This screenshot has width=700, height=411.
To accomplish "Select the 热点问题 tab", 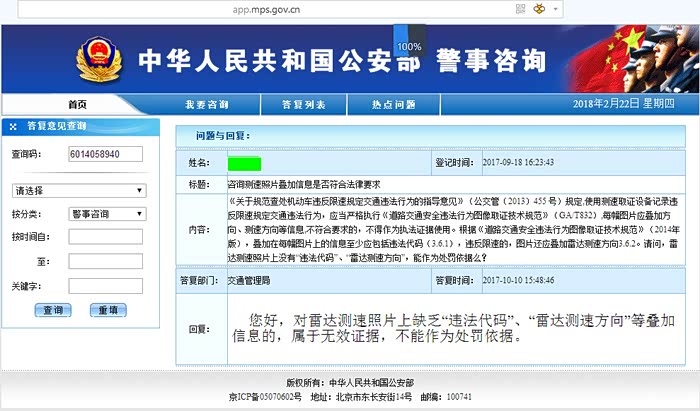I will tap(393, 104).
